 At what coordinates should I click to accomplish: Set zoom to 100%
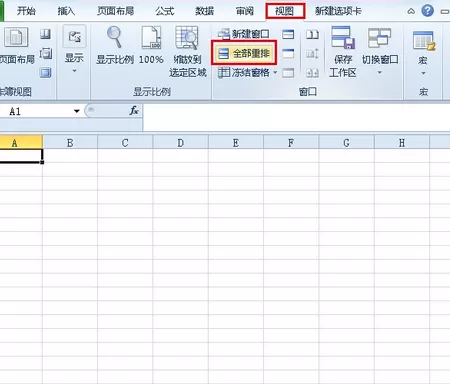[151, 46]
